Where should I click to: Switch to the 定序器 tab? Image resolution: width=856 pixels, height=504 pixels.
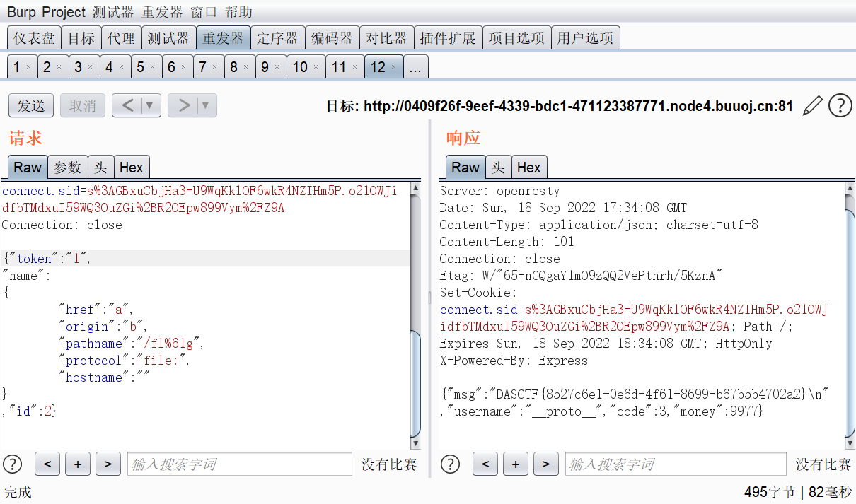click(x=278, y=38)
